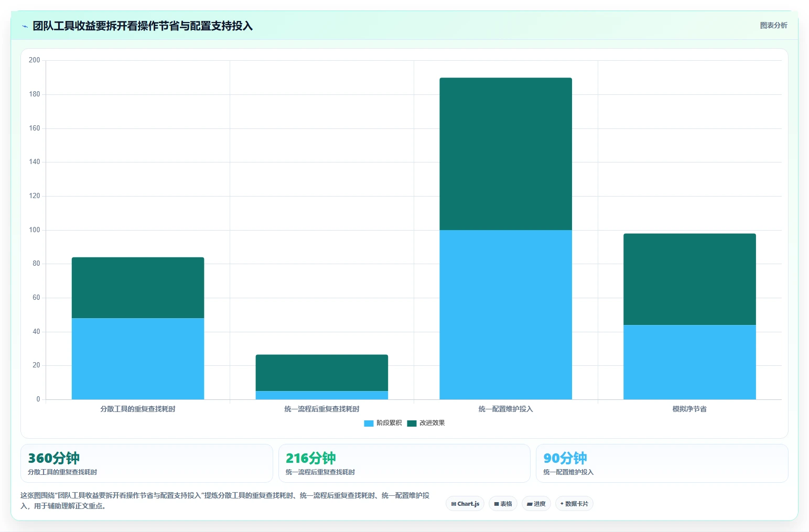Toggle the 改进效果 legend swatch
This screenshot has height=532, width=809.
412,424
